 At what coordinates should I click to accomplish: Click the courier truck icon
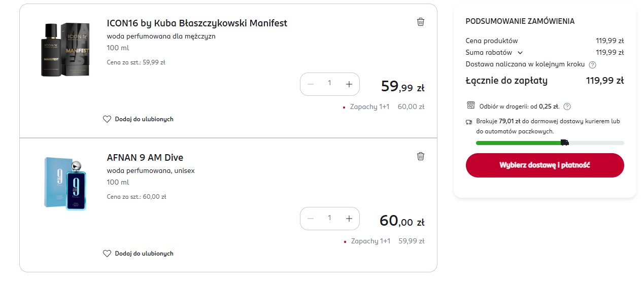tap(469, 122)
